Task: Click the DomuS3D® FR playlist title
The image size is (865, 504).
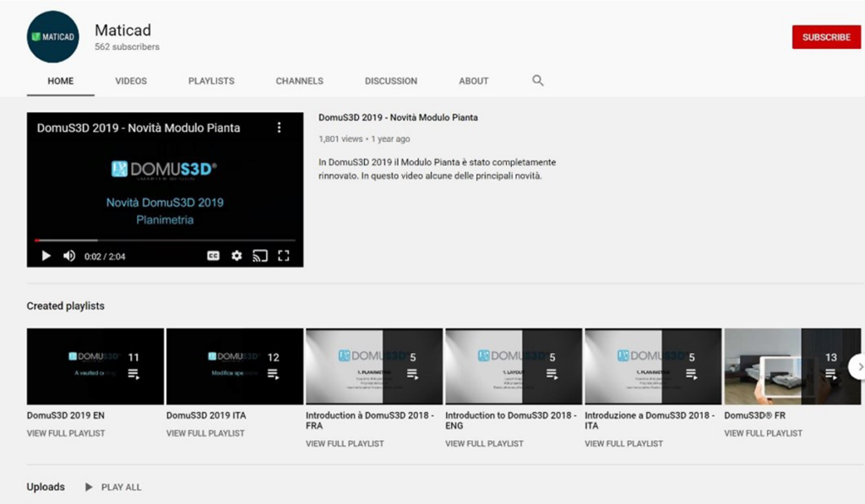Action: point(754,415)
